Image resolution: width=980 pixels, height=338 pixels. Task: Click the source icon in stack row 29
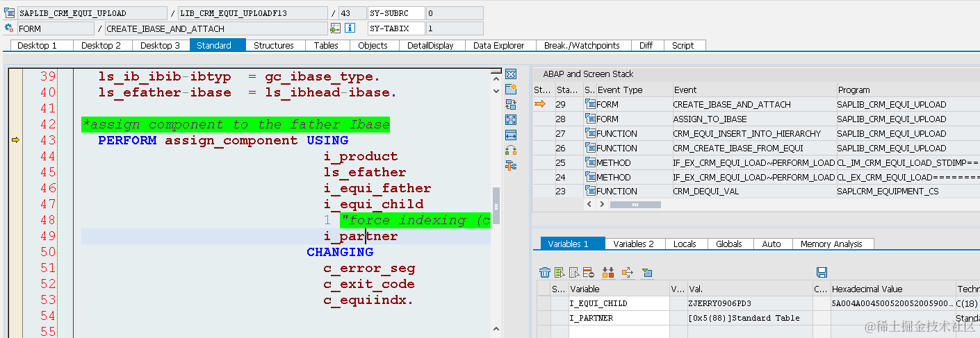click(591, 104)
